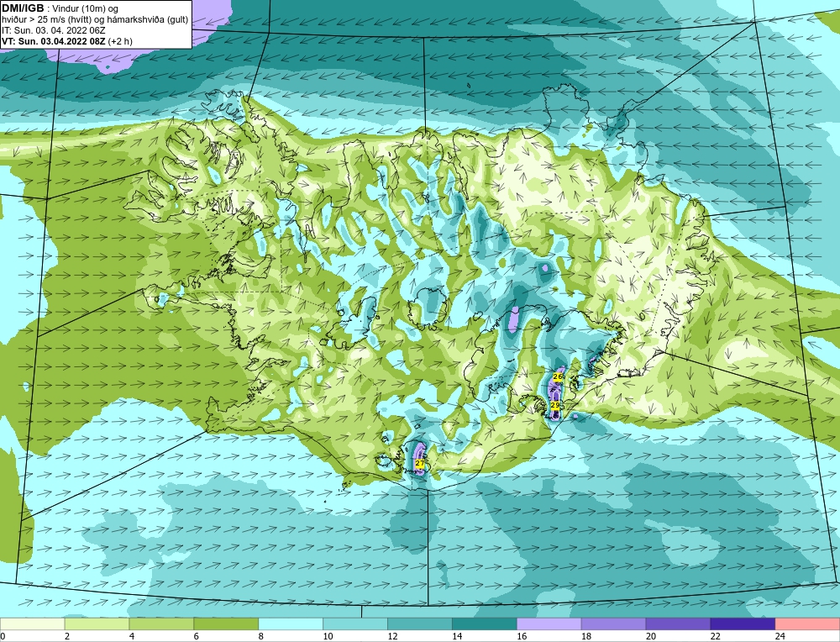This screenshot has width=840, height=642.
Task: Pick the 2–4 light green scale swatch
Action: (x=97, y=624)
